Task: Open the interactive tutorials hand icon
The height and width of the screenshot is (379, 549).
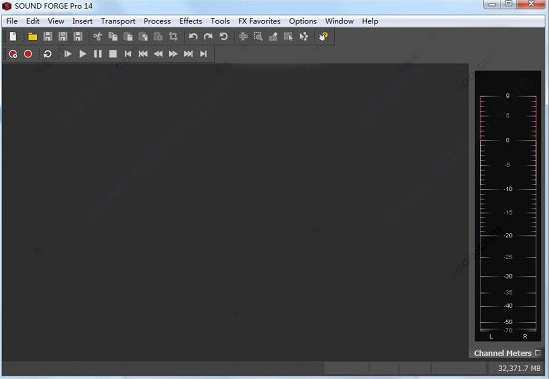Action: click(323, 36)
